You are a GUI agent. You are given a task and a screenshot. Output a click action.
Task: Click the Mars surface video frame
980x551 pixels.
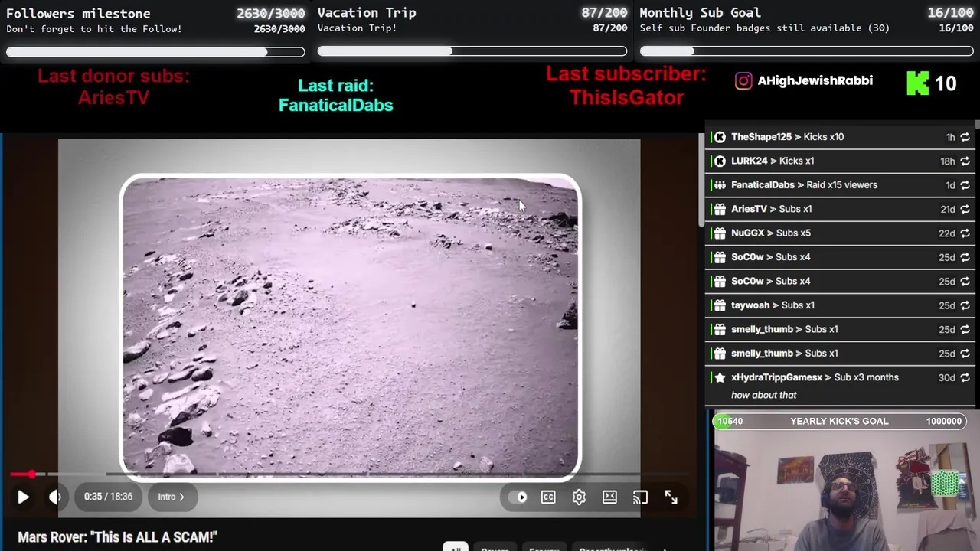(x=351, y=328)
